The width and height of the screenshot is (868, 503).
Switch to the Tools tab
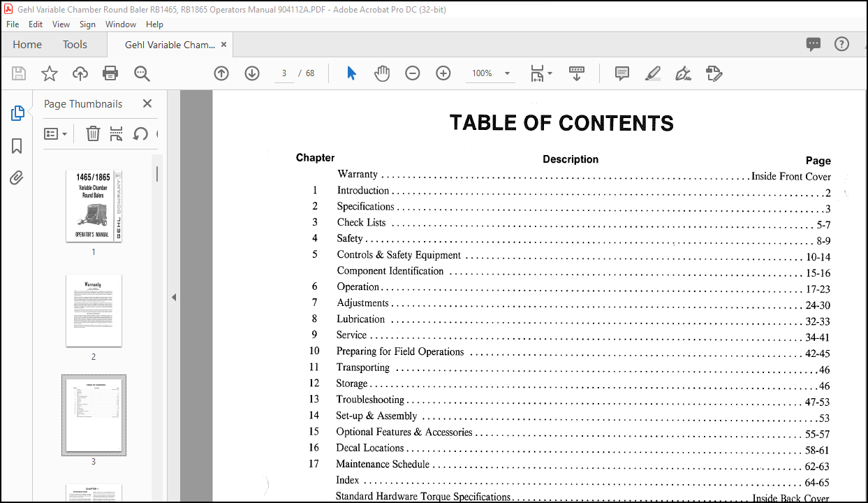point(75,44)
